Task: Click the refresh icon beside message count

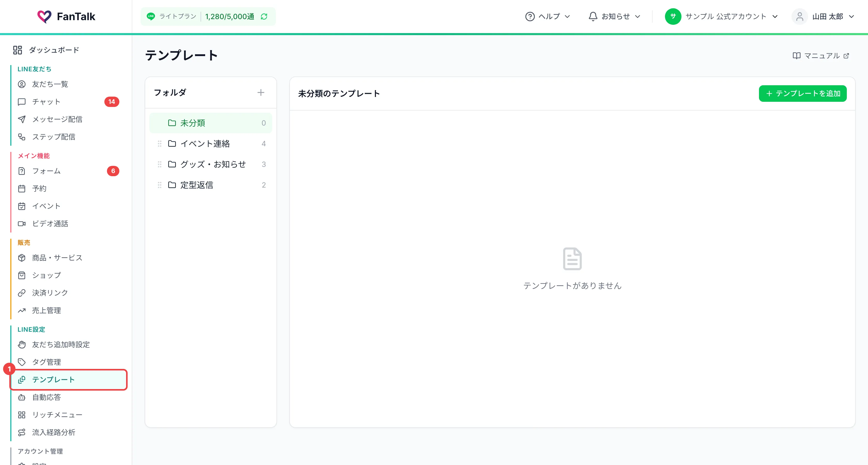Action: [x=264, y=17]
